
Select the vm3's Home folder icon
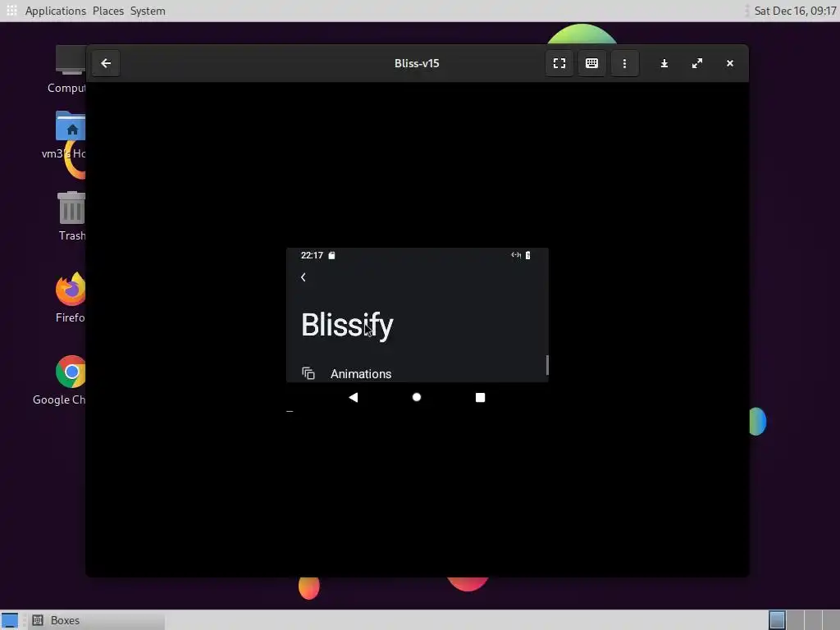tap(64, 135)
